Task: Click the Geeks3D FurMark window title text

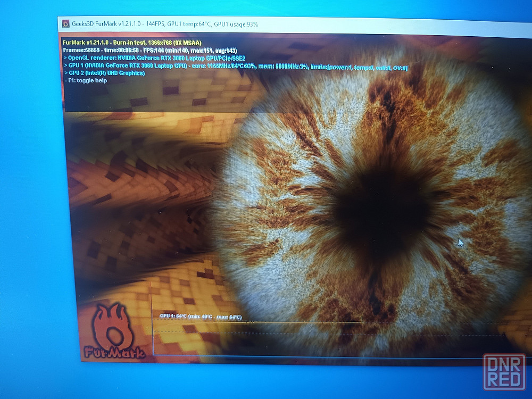Action: pos(165,24)
